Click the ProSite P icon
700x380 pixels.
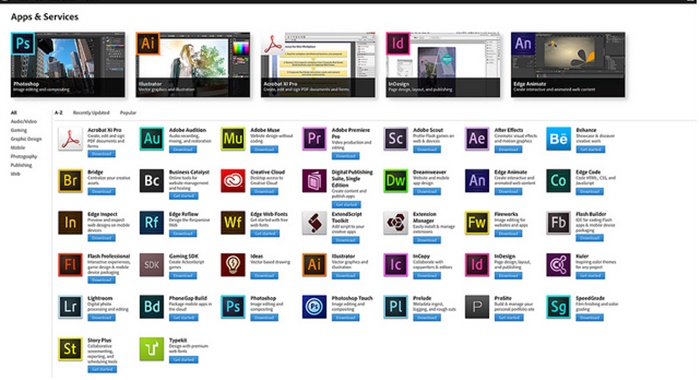477,307
